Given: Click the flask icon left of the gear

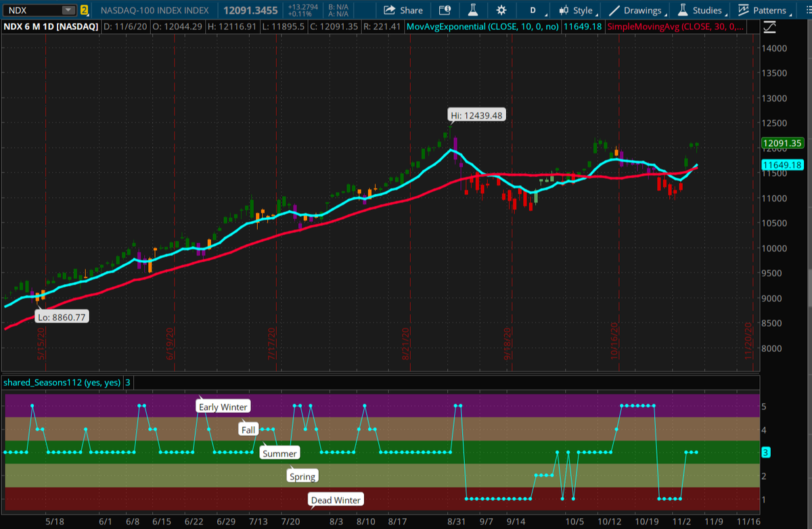Looking at the screenshot, I should pyautogui.click(x=473, y=10).
